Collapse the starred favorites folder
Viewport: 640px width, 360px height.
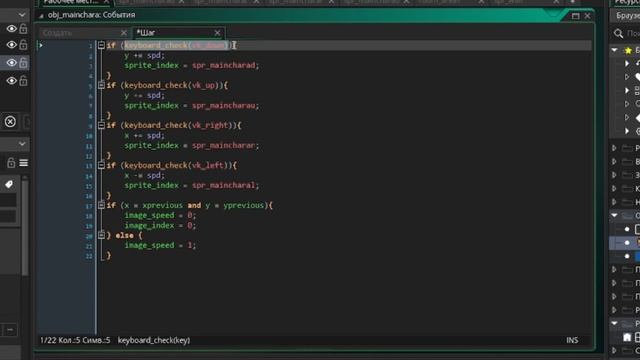coord(615,50)
